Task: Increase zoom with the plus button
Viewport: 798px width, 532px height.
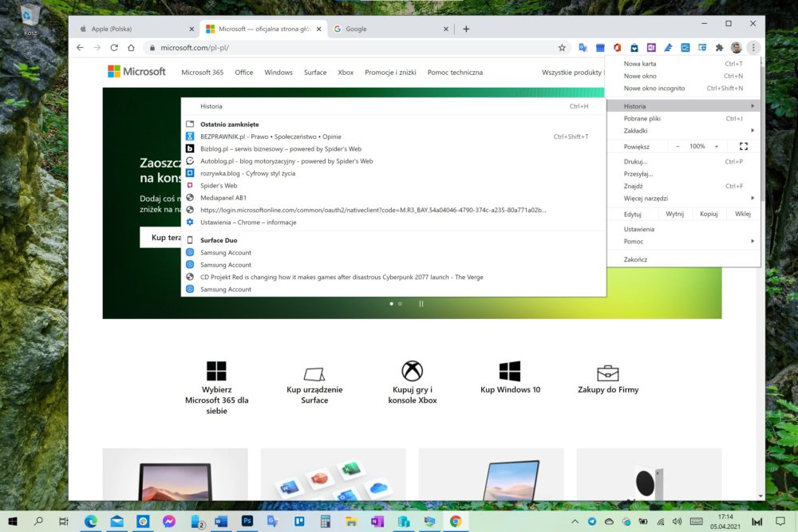Action: point(717,147)
